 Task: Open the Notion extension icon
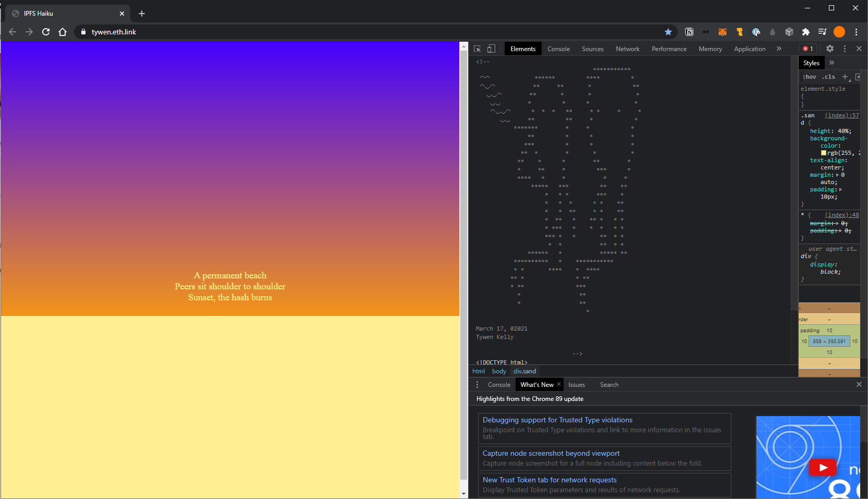[x=689, y=32]
